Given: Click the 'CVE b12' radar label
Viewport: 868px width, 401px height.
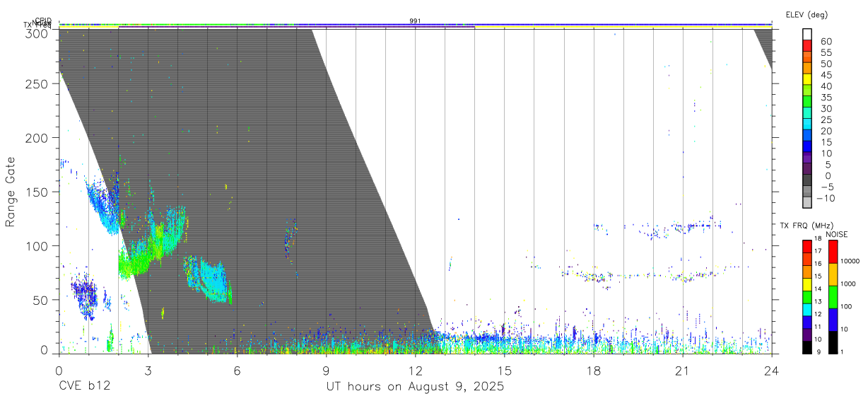Looking at the screenshot, I should [84, 387].
